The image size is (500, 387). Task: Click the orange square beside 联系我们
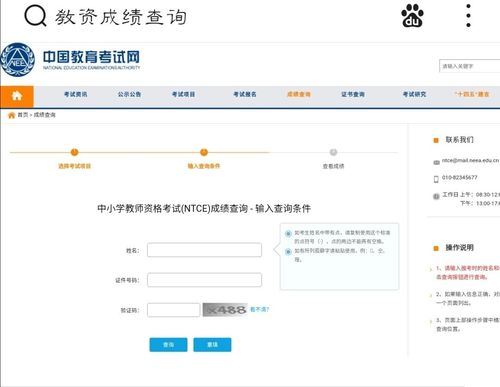(x=436, y=140)
